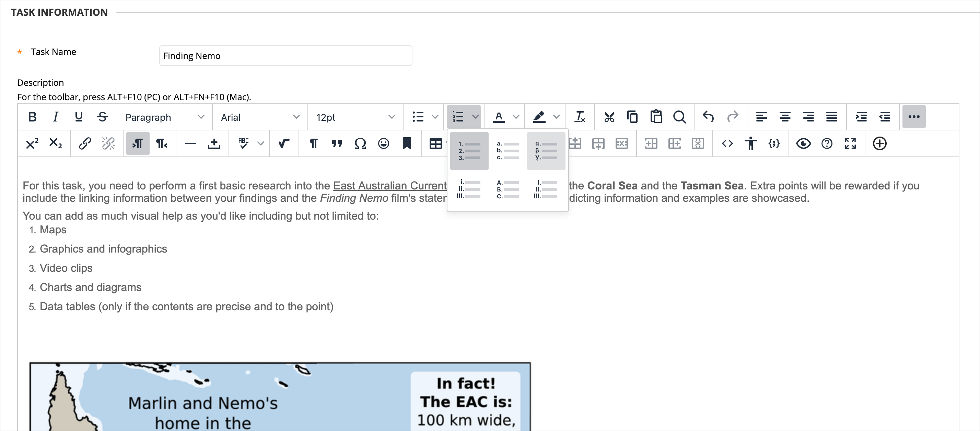Insert a blockquote
This screenshot has width=980, height=431.
point(336,143)
